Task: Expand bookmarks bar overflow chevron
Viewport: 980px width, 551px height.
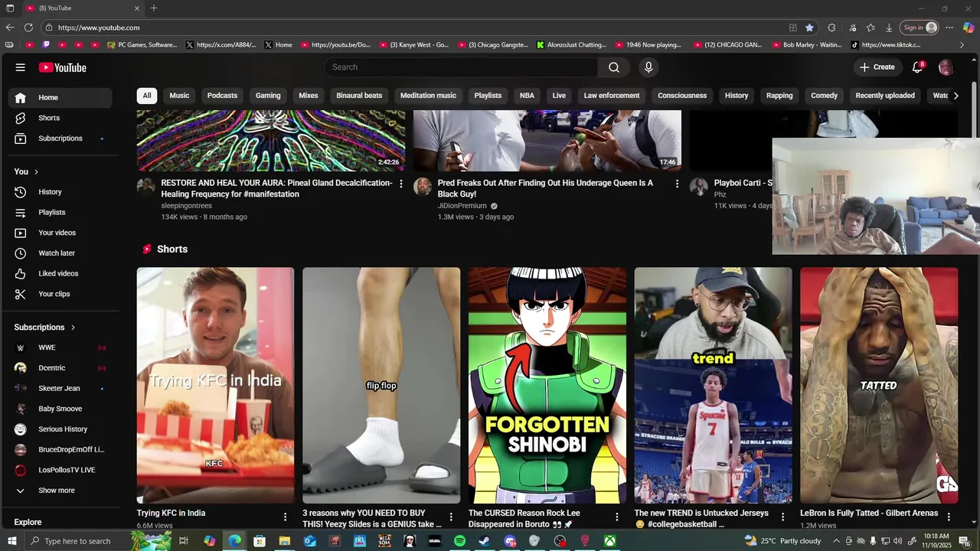Action: point(962,45)
